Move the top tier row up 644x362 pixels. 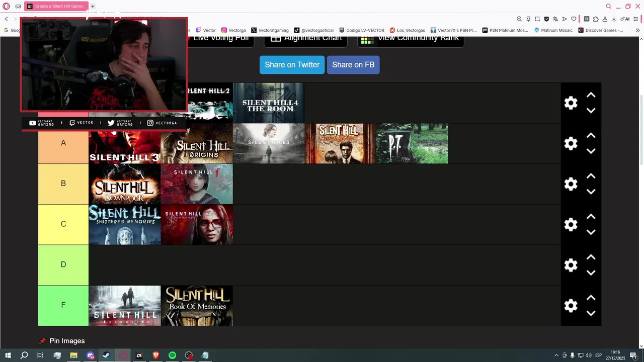pos(591,95)
